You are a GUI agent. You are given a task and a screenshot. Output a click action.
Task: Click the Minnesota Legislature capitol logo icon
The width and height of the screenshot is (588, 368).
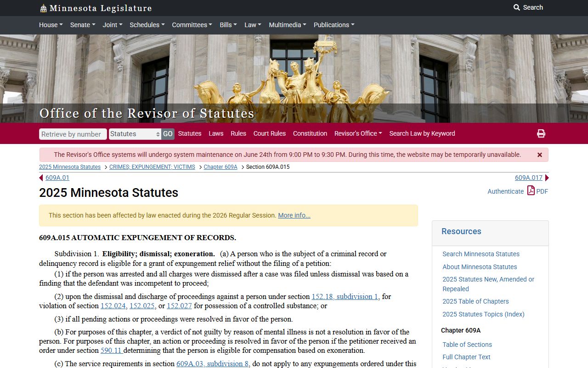coord(43,8)
